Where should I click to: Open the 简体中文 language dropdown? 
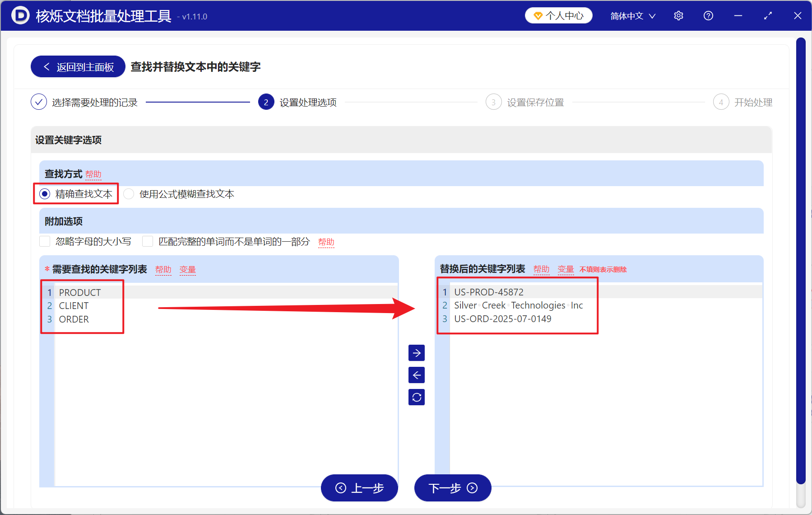pyautogui.click(x=632, y=15)
